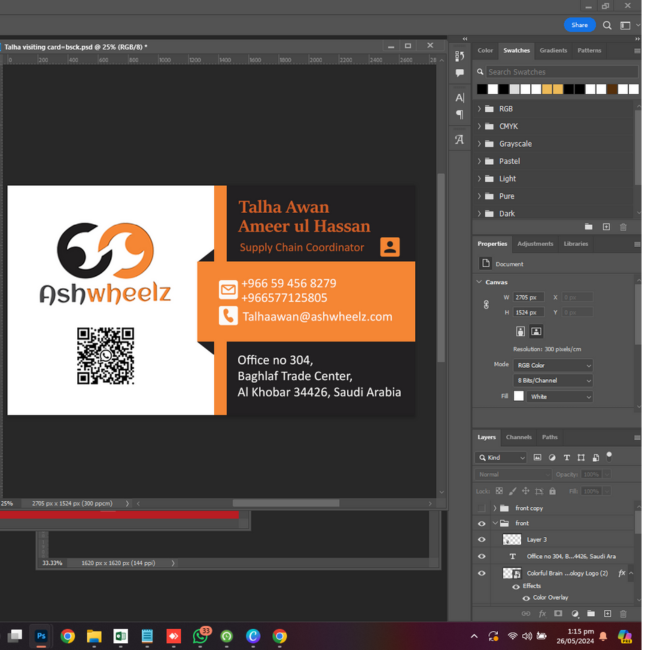Pick the brown recent swatch

pyautogui.click(x=612, y=89)
